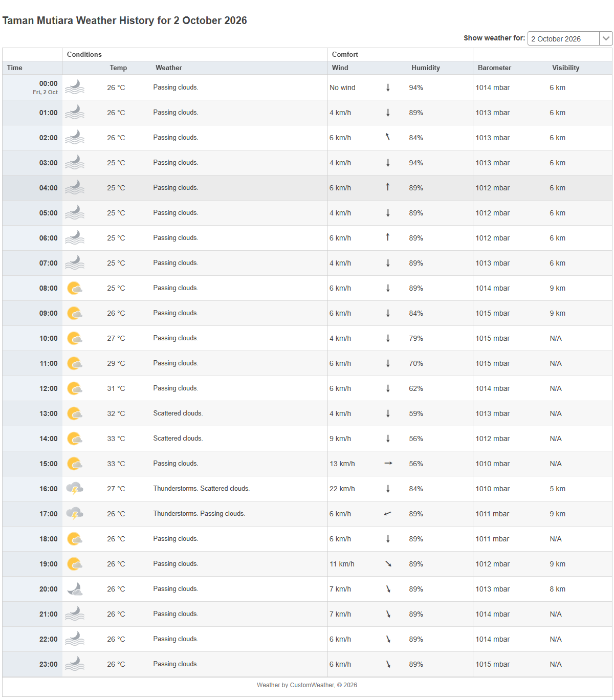
Task: Click the wind direction arrow at 17:00
Action: click(388, 513)
